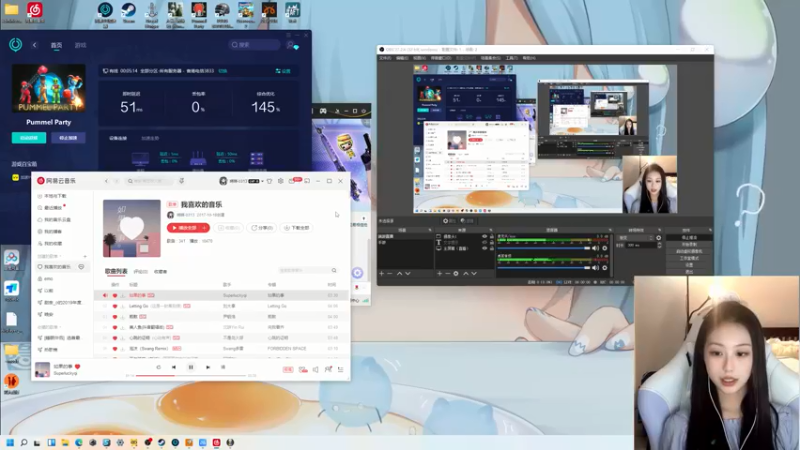The image size is (800, 450).
Task: Add new playlist plus icon in sidebar
Action: pos(85,256)
